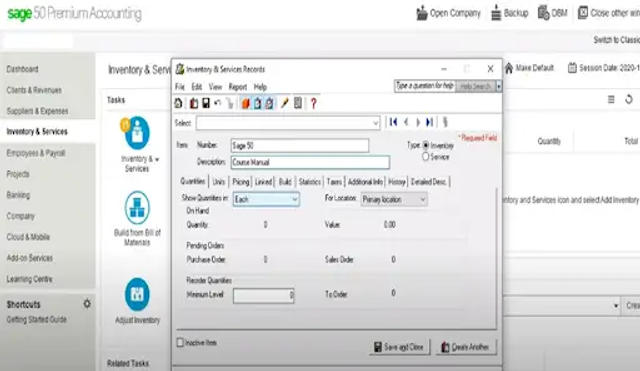This screenshot has width=640, height=371.
Task: Expand the Help Search dropdown arrow
Action: pyautogui.click(x=498, y=86)
